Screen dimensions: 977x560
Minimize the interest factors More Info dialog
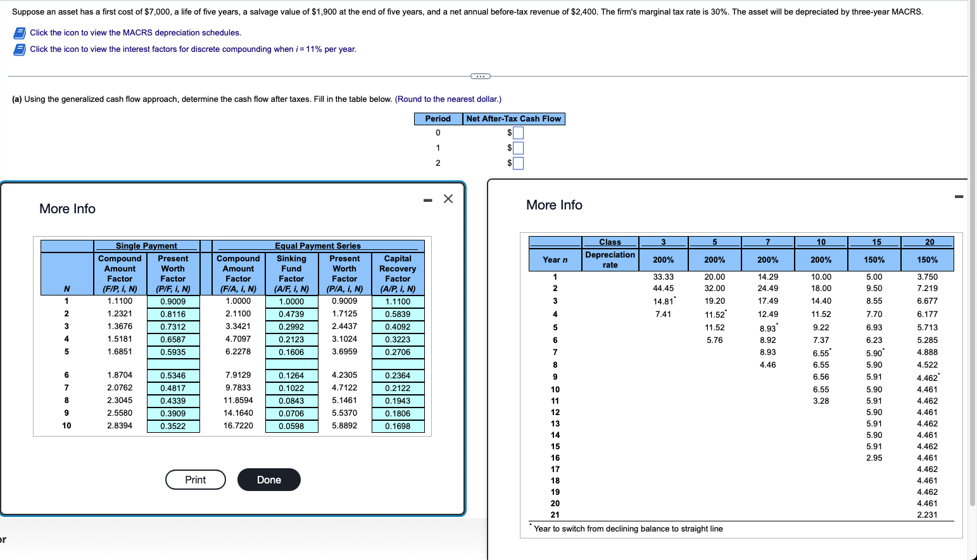[427, 198]
